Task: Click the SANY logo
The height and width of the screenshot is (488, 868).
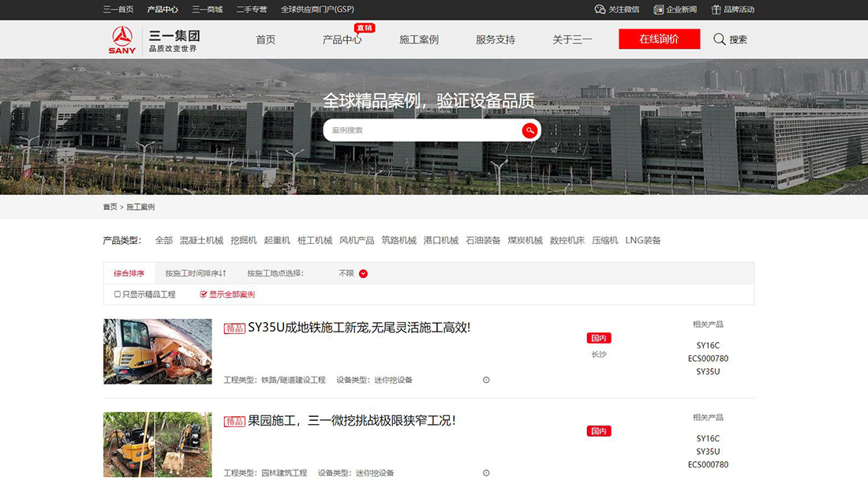Action: coord(122,40)
